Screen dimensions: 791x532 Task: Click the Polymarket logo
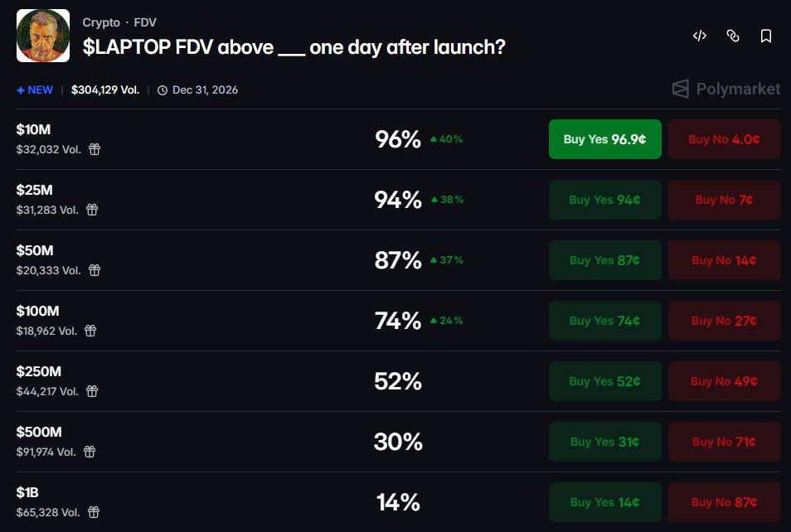[726, 89]
